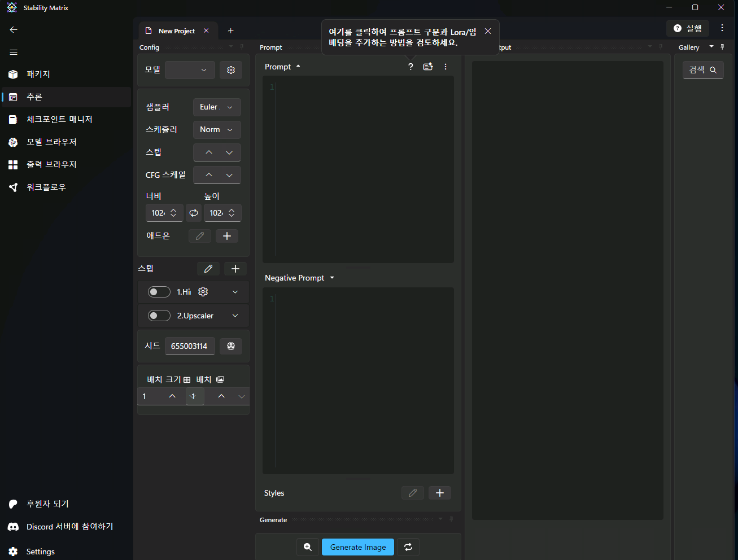The image size is (738, 560).
Task: Enable the 2.Upscaler toggle switch
Action: [159, 316]
